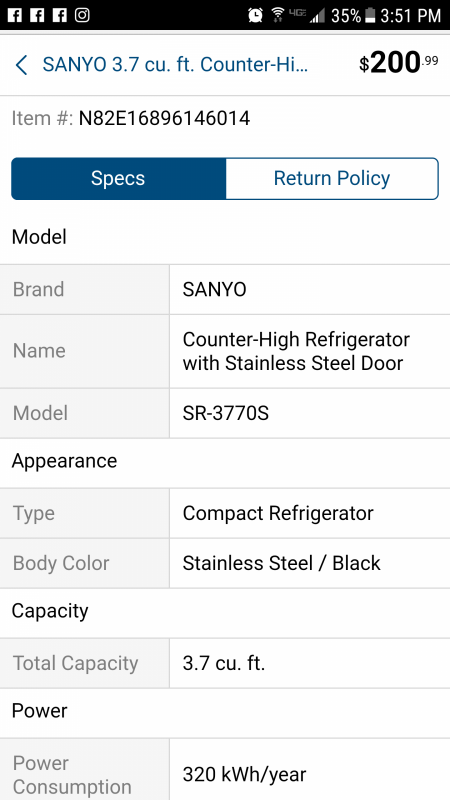Open third Facebook notification icon

(59, 15)
